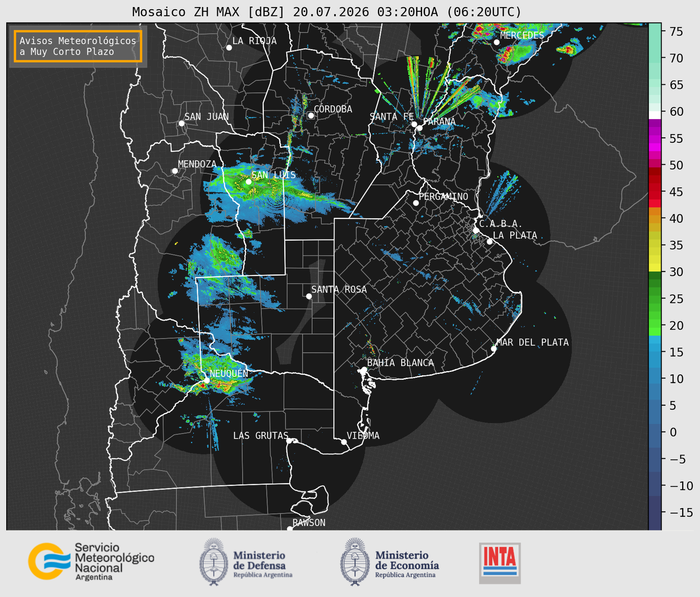This screenshot has width=700, height=597.
Task: Select the Córdoba city marker
Action: click(x=311, y=115)
